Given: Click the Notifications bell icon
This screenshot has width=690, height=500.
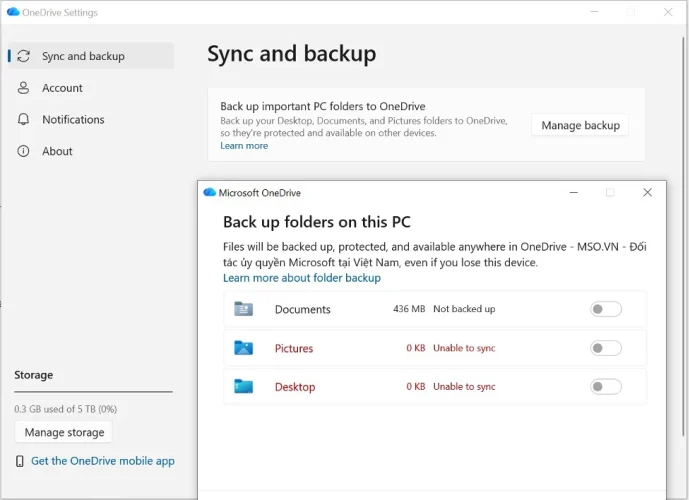Looking at the screenshot, I should (23, 119).
